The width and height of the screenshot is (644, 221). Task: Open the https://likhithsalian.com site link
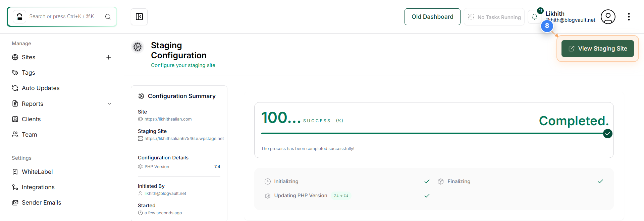pyautogui.click(x=168, y=119)
